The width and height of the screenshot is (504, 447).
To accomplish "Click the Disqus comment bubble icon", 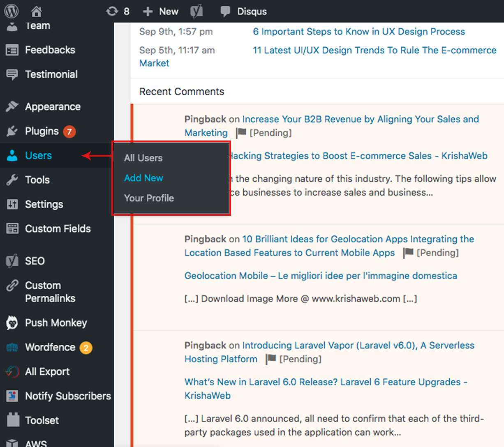I will coord(225,12).
